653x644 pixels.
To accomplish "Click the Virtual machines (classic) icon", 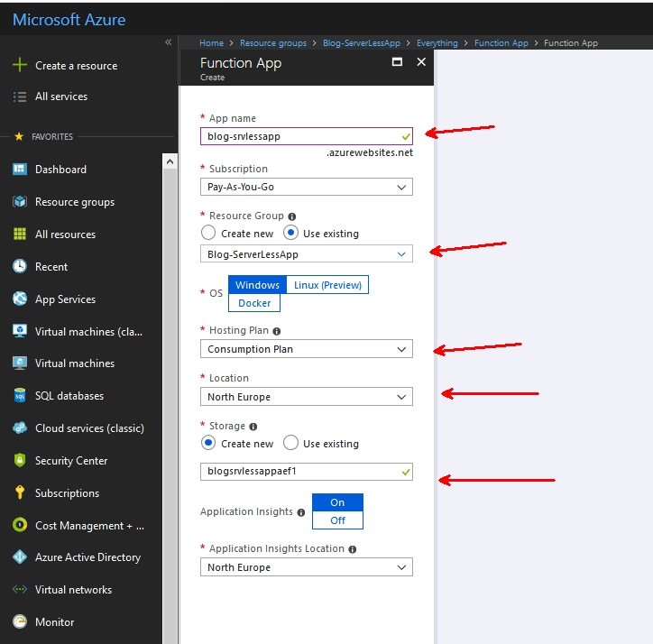I will (20, 331).
